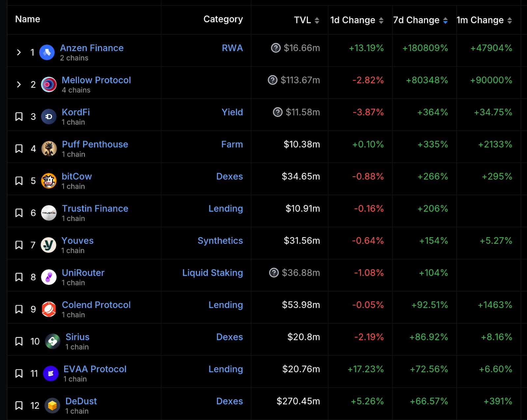
Task: Open the Yield category link
Action: pyautogui.click(x=232, y=112)
